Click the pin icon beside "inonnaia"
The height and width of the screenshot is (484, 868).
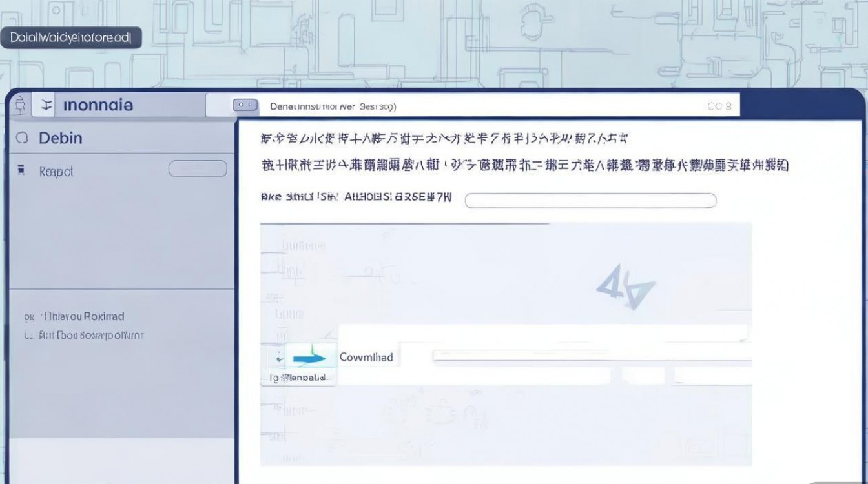pyautogui.click(x=46, y=105)
